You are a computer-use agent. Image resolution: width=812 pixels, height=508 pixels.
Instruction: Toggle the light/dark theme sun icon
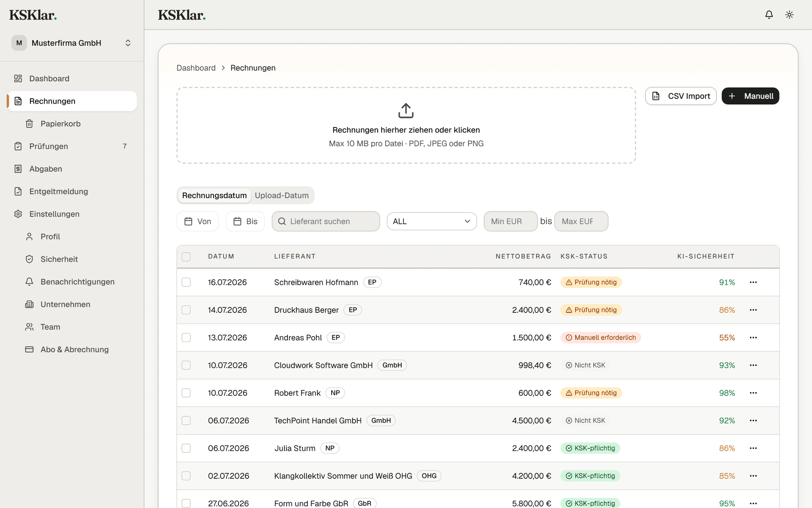(789, 15)
